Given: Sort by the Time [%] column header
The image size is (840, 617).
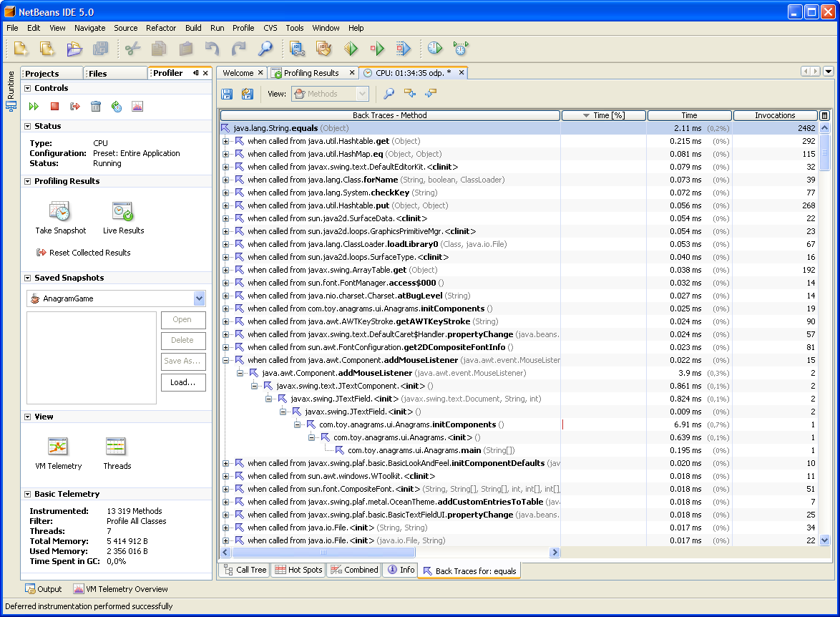Looking at the screenshot, I should point(604,115).
